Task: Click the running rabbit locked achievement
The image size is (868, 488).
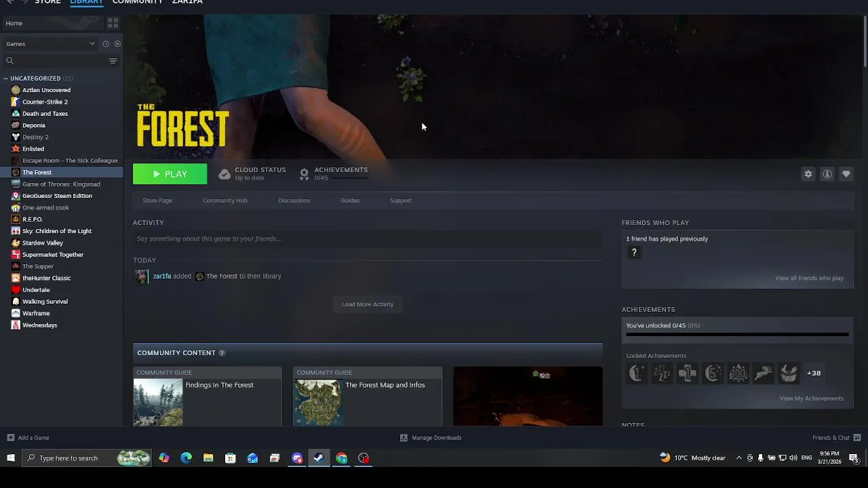Action: click(x=764, y=373)
